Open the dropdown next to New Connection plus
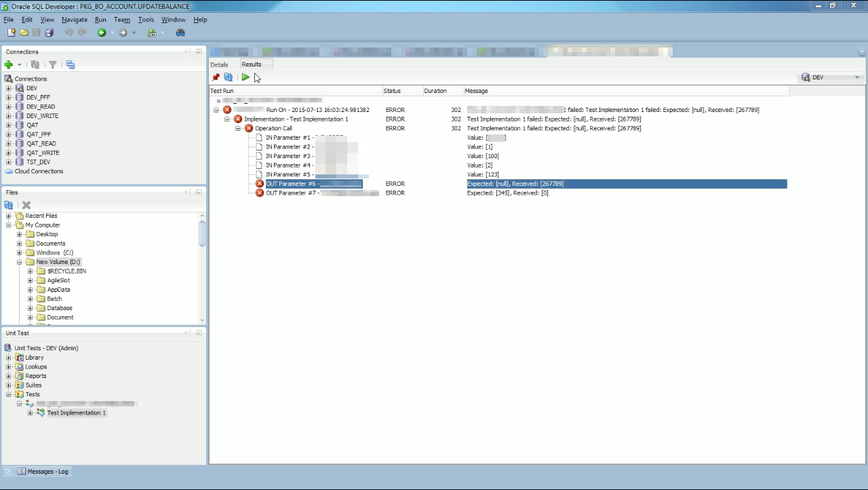Screen dimensions: 868x490 [x=20, y=65]
